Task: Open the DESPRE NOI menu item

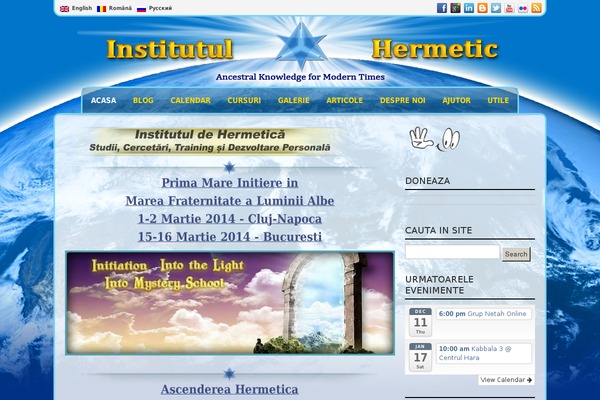Action: (403, 100)
